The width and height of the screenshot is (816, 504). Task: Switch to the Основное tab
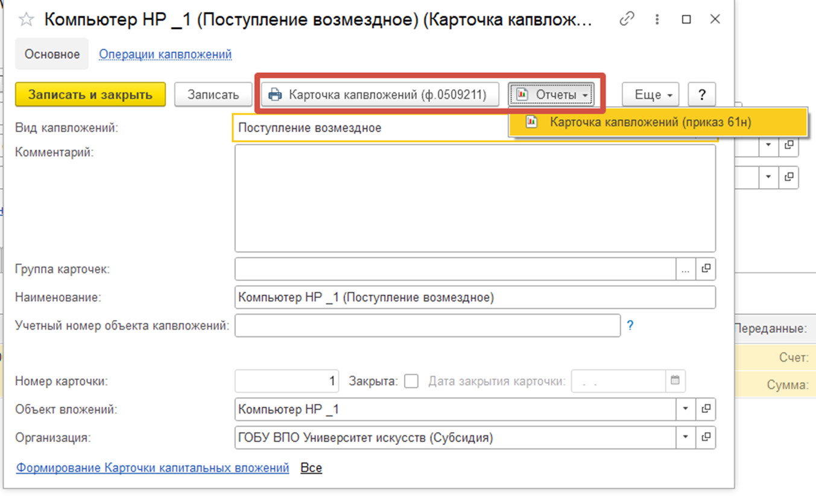pyautogui.click(x=52, y=54)
